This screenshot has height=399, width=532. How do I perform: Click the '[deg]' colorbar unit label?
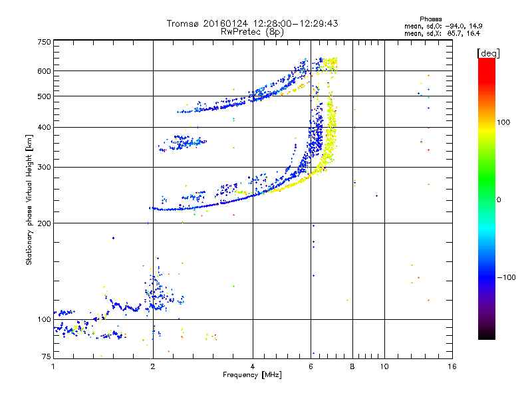[x=488, y=53]
